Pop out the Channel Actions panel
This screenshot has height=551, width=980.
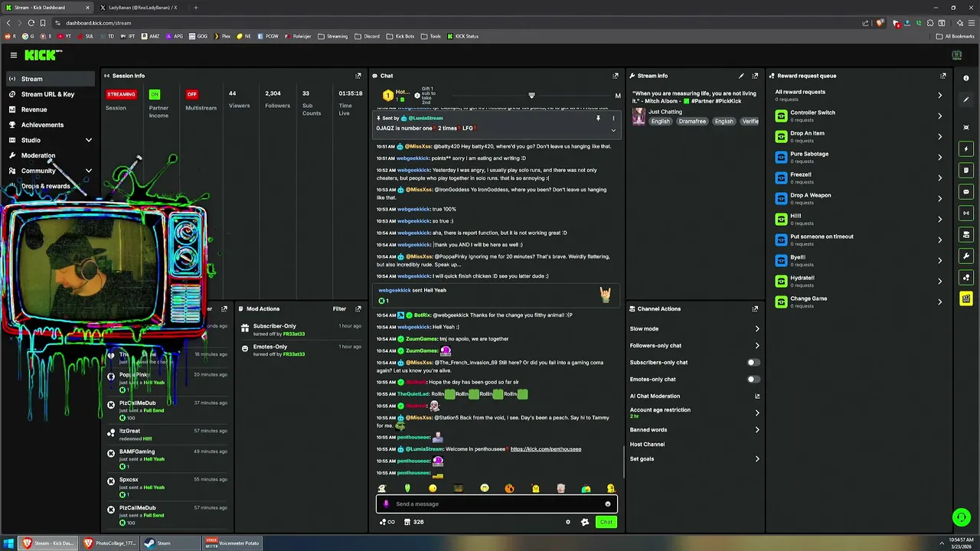pos(755,309)
